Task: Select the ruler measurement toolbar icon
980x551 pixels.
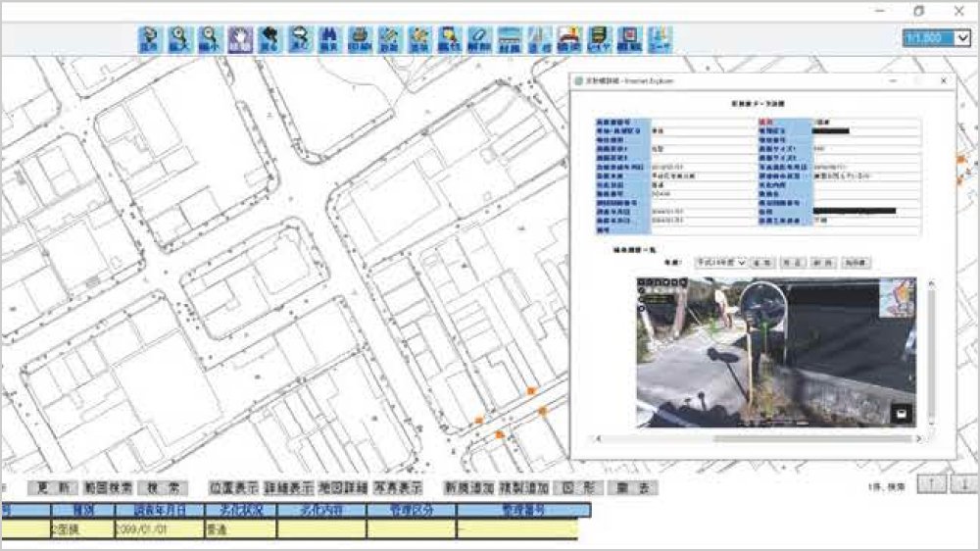Action: click(x=510, y=39)
